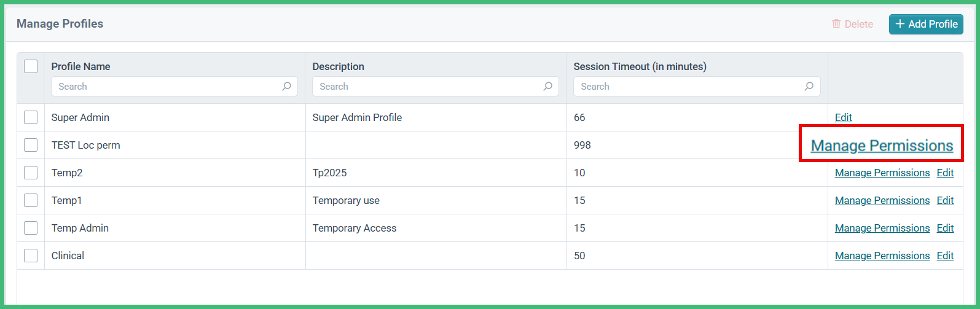Click the Description search magnifier icon
Image resolution: width=980 pixels, height=309 pixels.
coord(547,87)
